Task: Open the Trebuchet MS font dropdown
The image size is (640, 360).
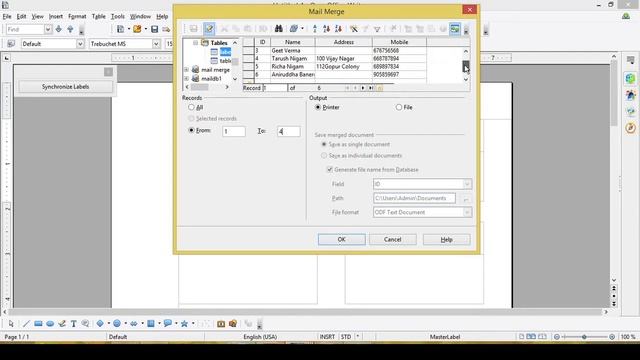Action: pyautogui.click(x=156, y=44)
